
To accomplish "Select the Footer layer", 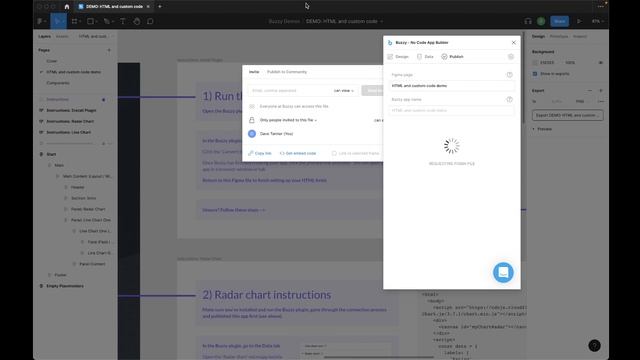I will coord(60,275).
